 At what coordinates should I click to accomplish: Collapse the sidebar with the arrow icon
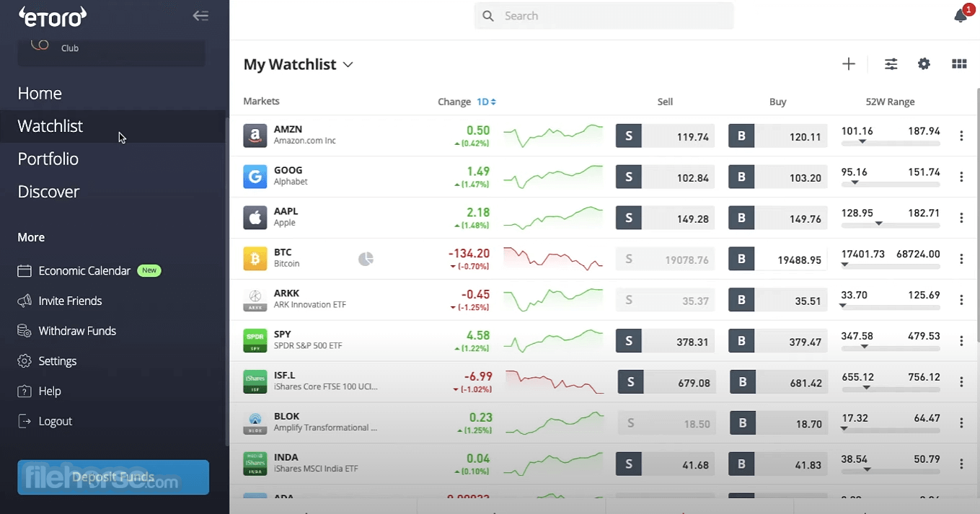200,16
